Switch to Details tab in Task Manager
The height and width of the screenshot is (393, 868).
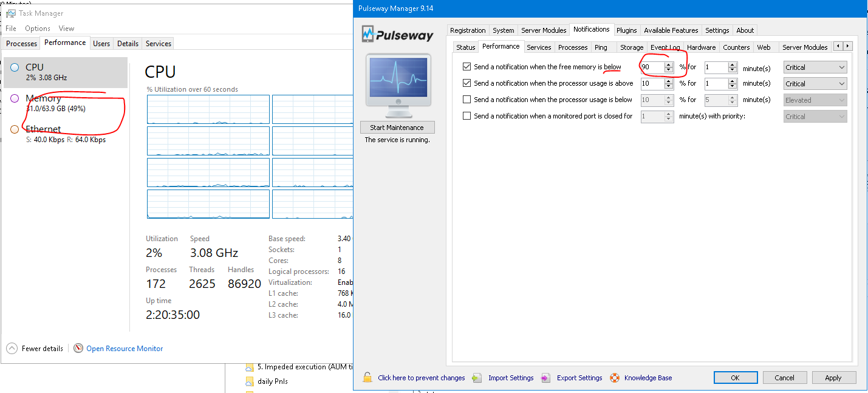coord(128,44)
